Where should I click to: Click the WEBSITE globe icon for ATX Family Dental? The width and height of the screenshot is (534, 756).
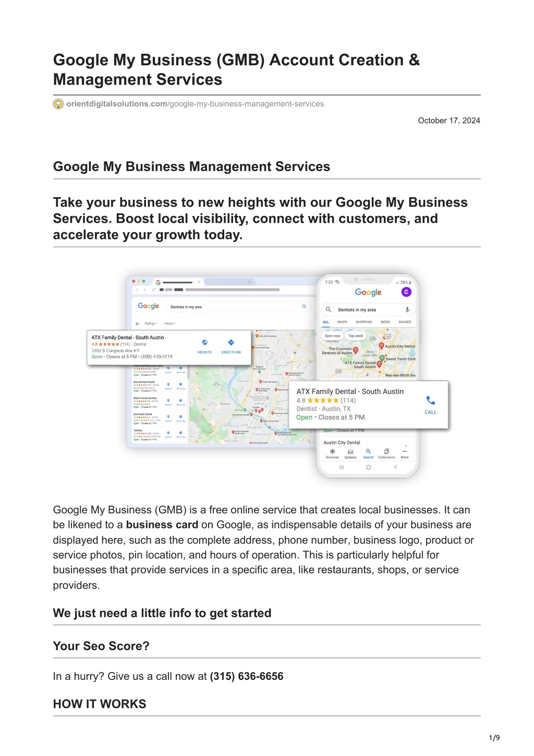pyautogui.click(x=205, y=343)
